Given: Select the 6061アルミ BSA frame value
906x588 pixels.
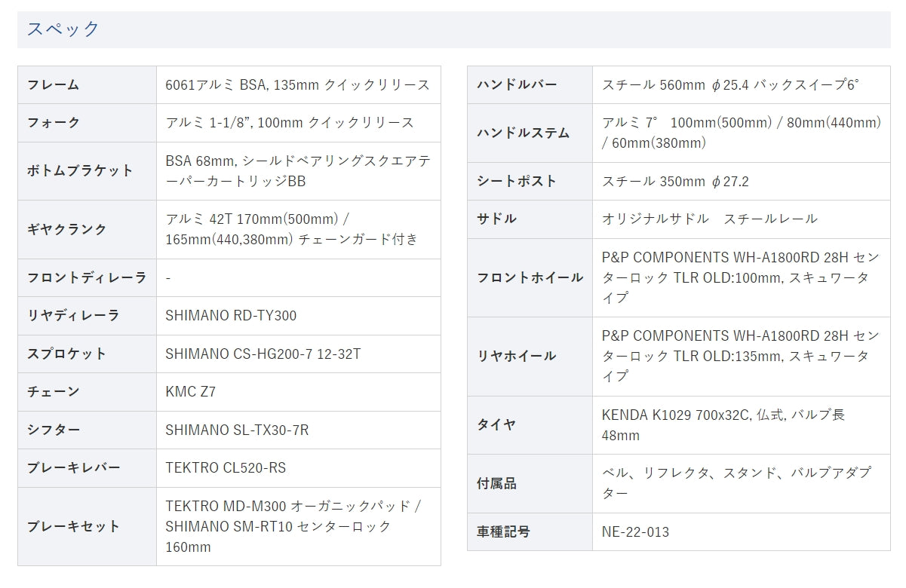Looking at the screenshot, I should tap(297, 84).
